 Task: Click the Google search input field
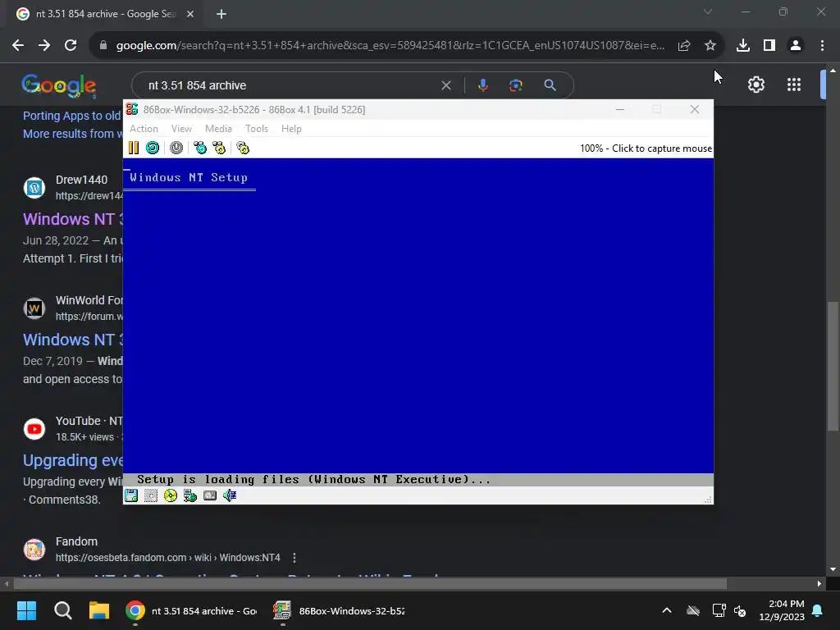[290, 85]
